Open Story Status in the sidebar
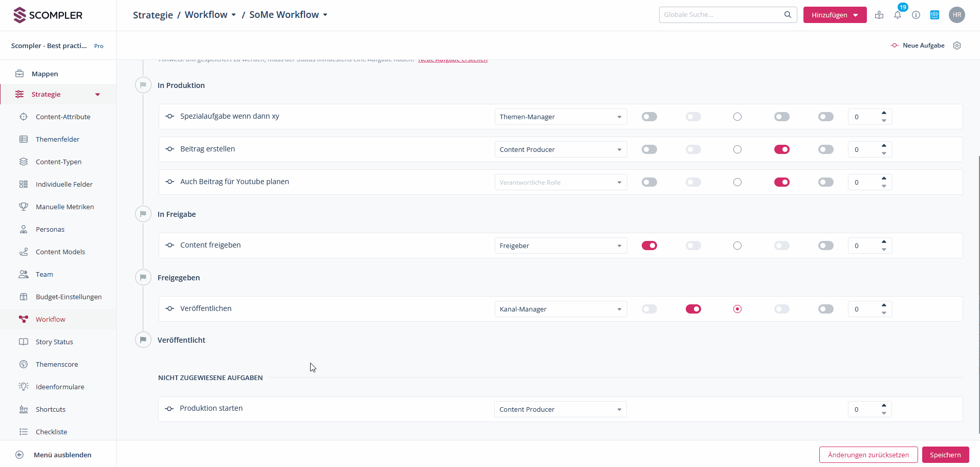 (x=54, y=342)
